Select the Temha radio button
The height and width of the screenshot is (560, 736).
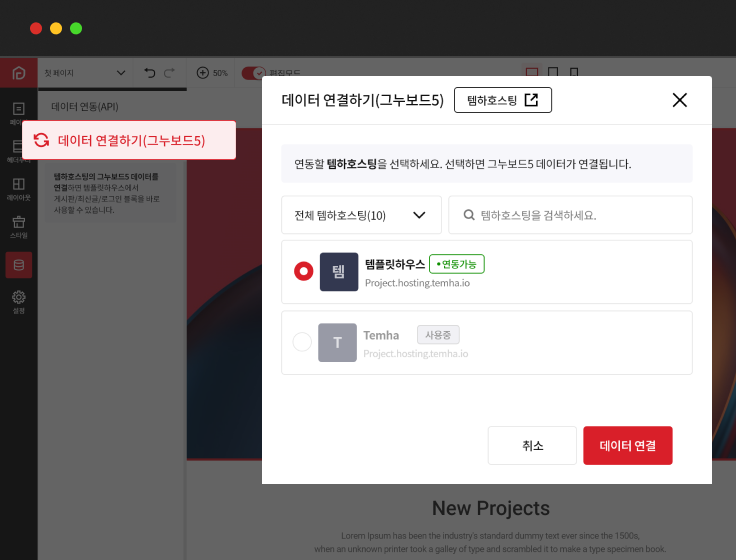point(302,342)
